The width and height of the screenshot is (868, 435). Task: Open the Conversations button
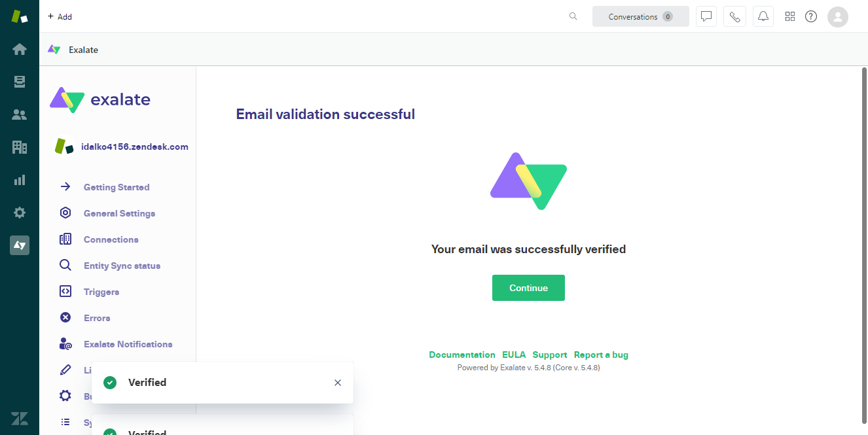coord(641,16)
